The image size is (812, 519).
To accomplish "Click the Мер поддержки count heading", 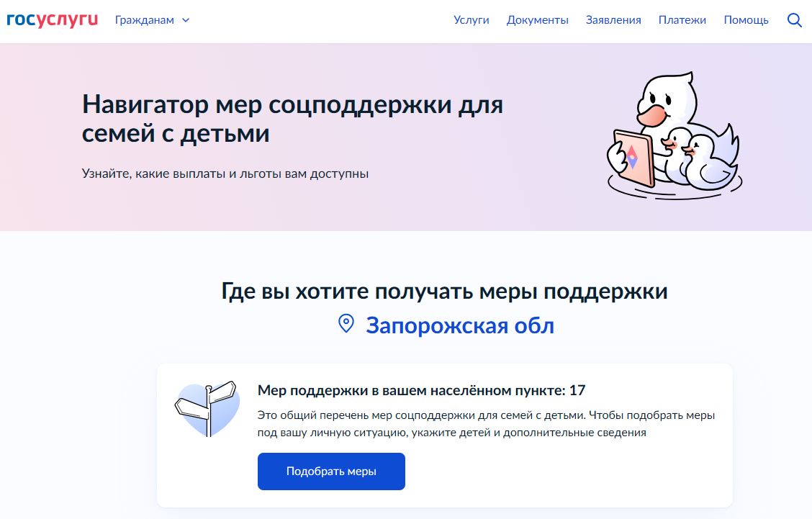I will tap(422, 390).
